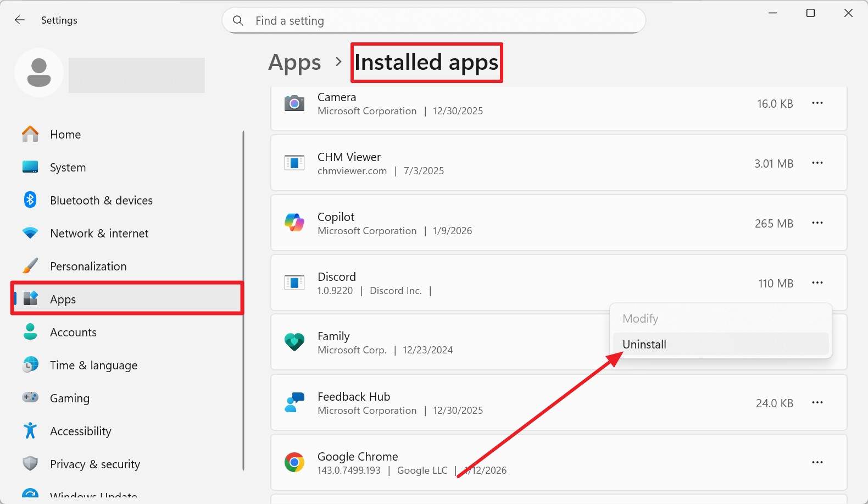
Task: Open Personalization settings
Action: coord(127,266)
